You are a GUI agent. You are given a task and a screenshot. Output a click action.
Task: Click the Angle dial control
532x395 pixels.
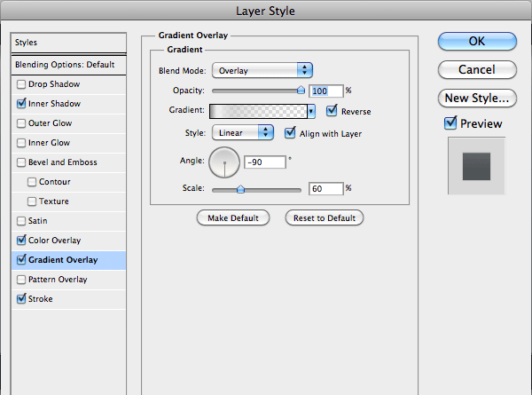(224, 162)
